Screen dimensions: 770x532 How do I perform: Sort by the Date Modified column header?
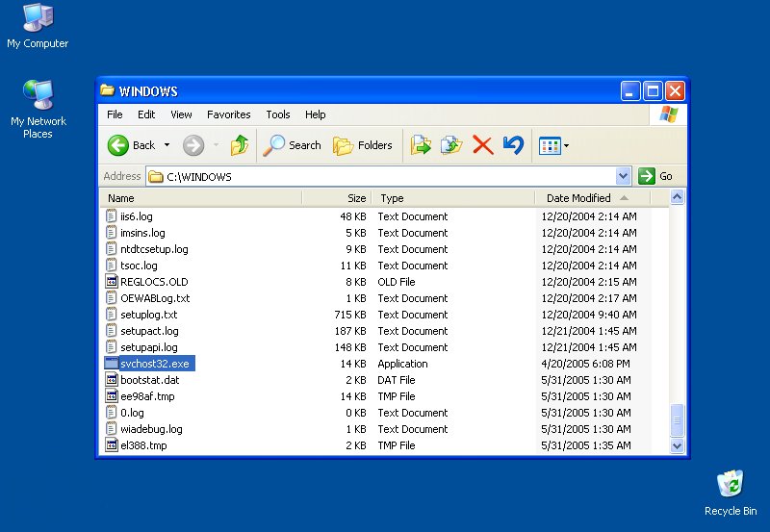point(592,198)
